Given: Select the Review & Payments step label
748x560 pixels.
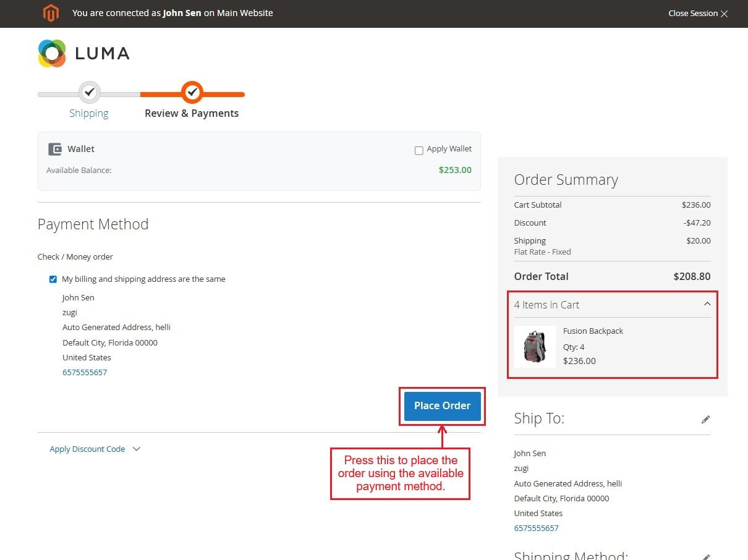Looking at the screenshot, I should coord(192,113).
